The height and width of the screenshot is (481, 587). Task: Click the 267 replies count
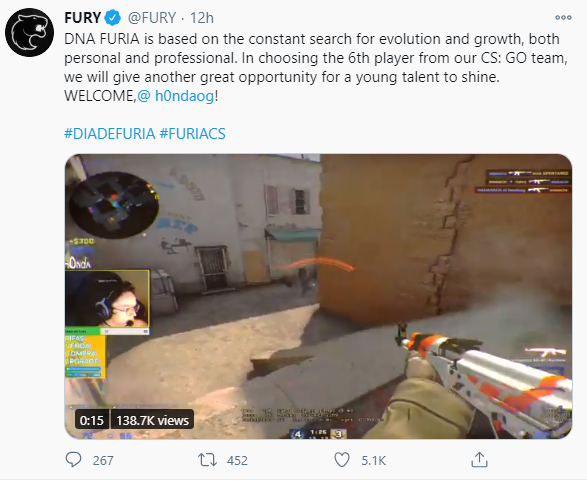103,460
